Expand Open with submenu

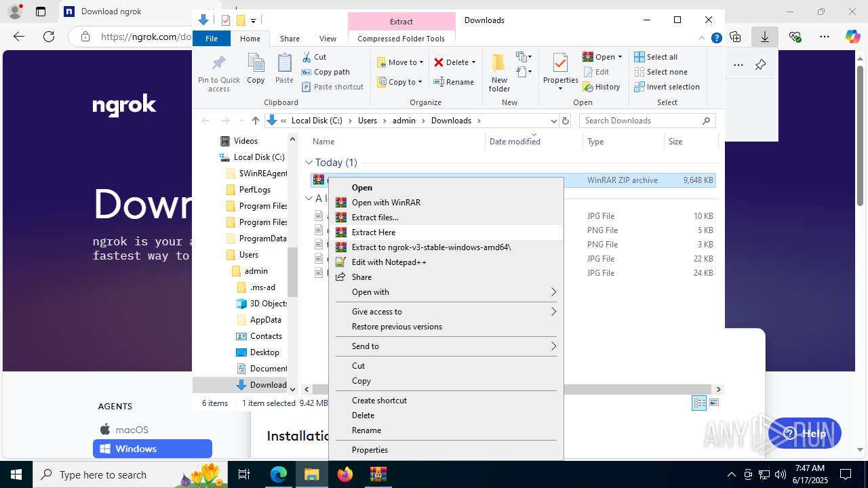(x=446, y=292)
